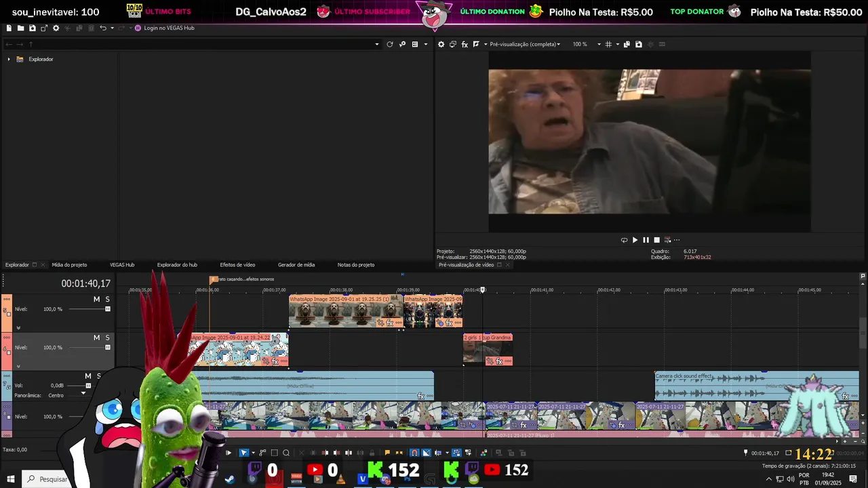The width and height of the screenshot is (868, 488).
Task: Open audio Panorâmica Centro dropdown
Action: [83, 393]
